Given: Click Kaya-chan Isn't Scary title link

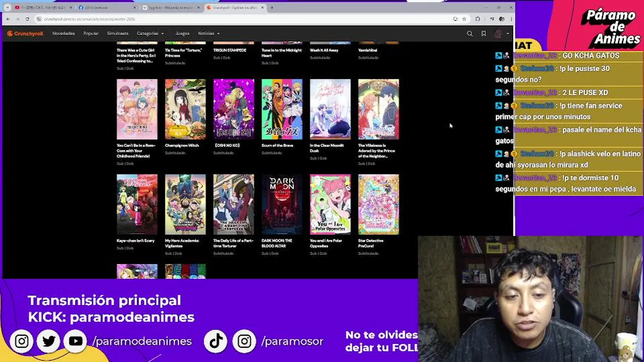Looking at the screenshot, I should 135,241.
